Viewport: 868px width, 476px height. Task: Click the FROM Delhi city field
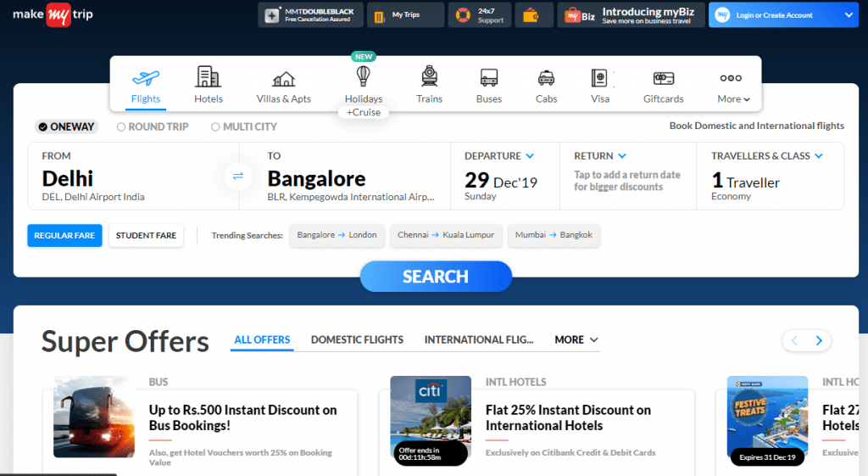(133, 176)
